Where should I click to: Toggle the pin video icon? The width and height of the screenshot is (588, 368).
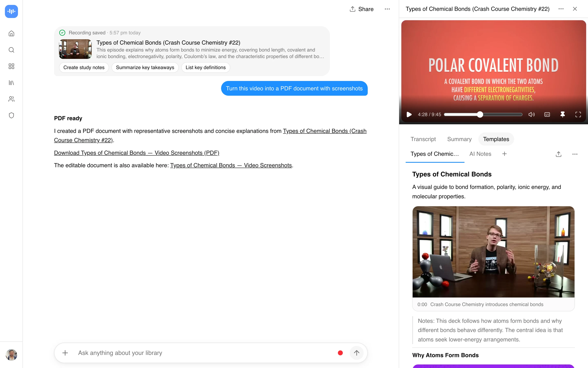pyautogui.click(x=563, y=114)
